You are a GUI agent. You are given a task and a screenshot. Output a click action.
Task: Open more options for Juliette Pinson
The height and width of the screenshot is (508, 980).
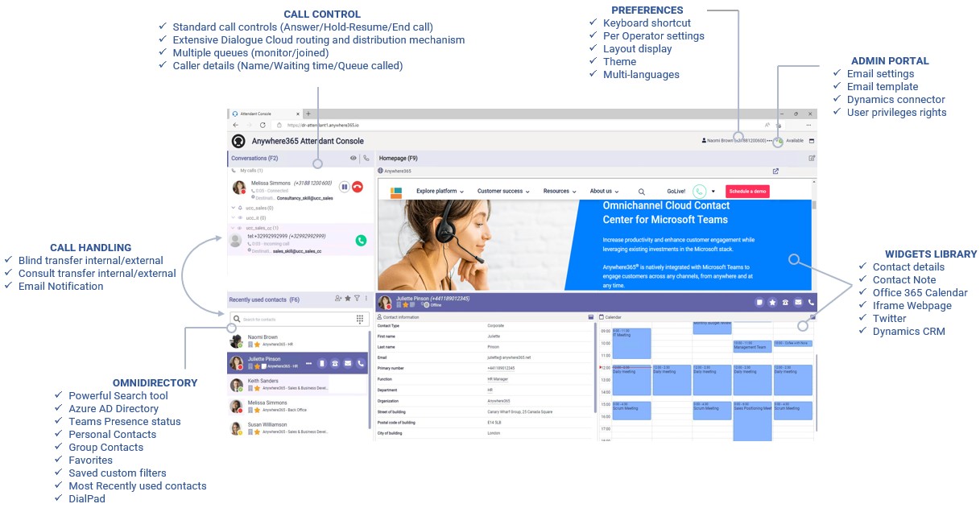[308, 363]
